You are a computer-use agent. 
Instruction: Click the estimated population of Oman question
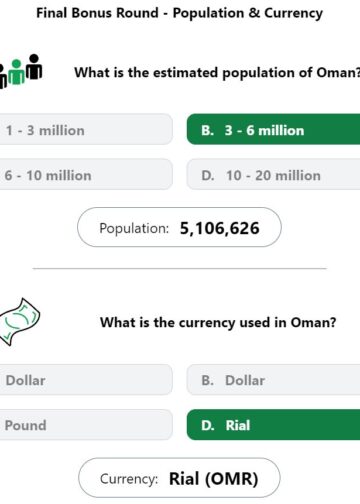(x=217, y=72)
